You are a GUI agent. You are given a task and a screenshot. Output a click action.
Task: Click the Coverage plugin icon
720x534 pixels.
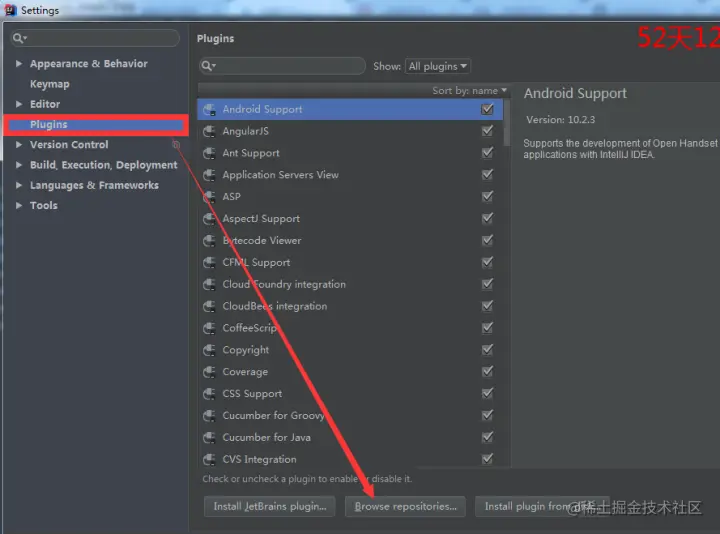pyautogui.click(x=209, y=371)
